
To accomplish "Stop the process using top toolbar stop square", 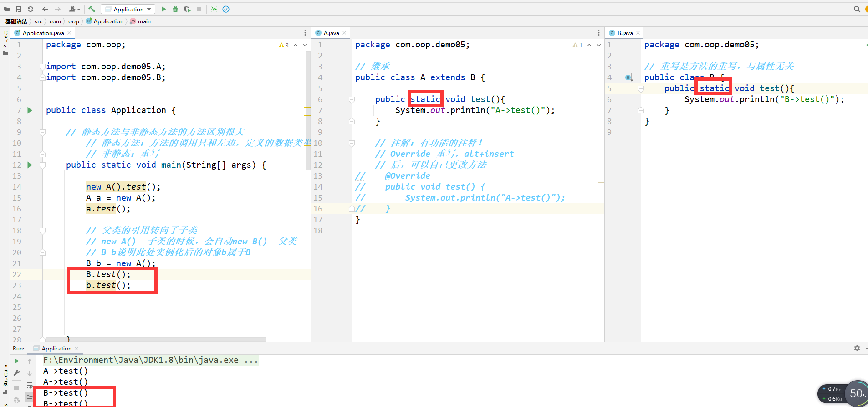I will click(199, 9).
